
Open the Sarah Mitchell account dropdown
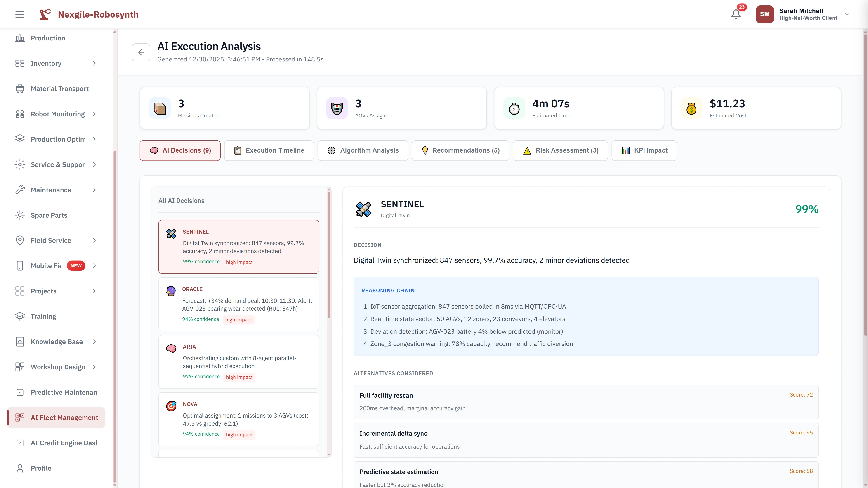(847, 14)
